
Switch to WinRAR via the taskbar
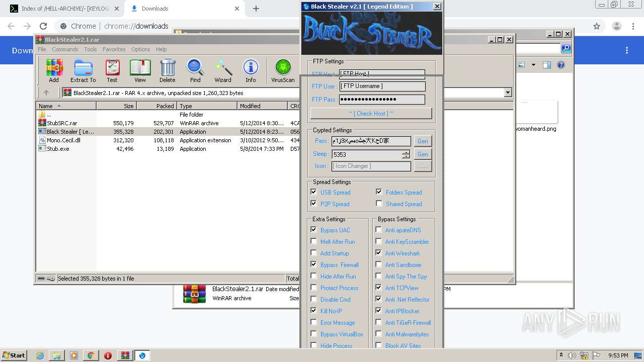[125, 355]
